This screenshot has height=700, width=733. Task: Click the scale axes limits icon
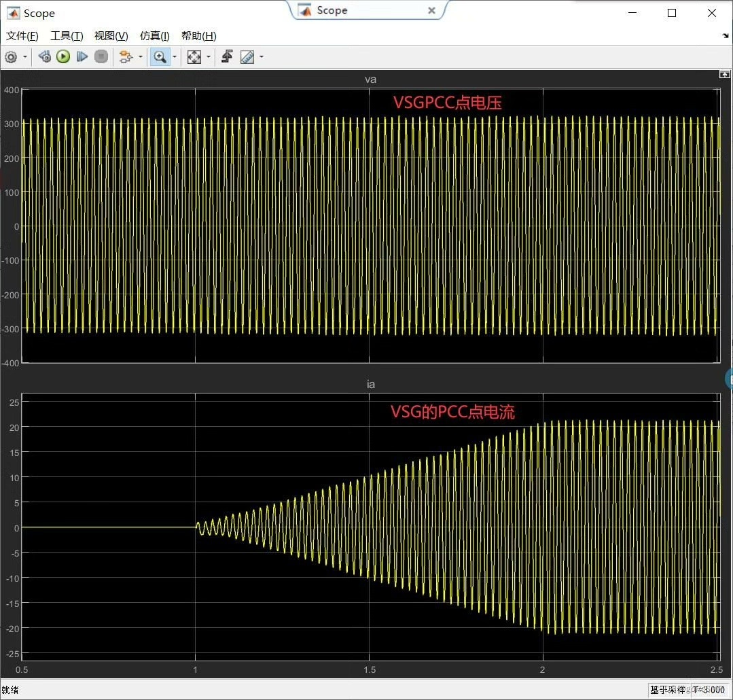[x=194, y=57]
